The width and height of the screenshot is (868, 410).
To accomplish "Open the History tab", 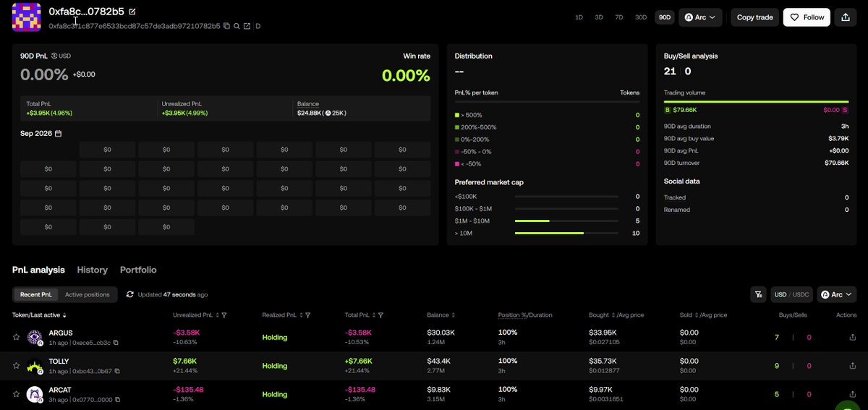I will tap(92, 270).
